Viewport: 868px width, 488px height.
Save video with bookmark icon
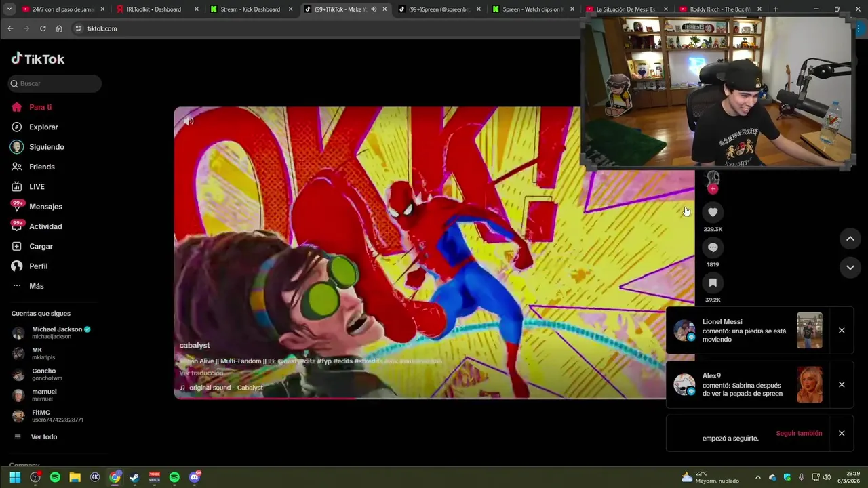click(x=713, y=283)
